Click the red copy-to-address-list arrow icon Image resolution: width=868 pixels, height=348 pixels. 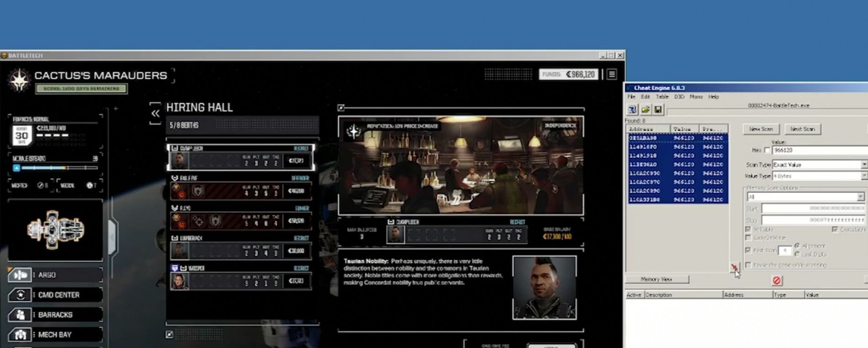tap(734, 268)
